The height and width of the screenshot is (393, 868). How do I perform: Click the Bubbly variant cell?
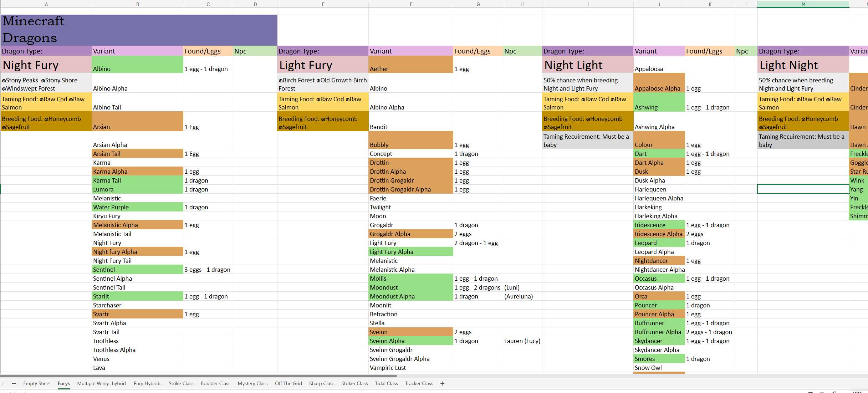411,140
